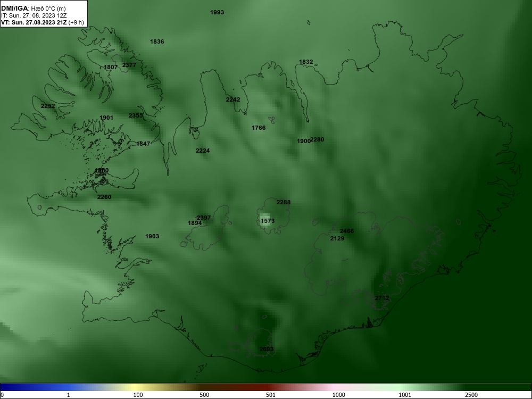Click the 1807 value in the Westfjords

click(111, 67)
